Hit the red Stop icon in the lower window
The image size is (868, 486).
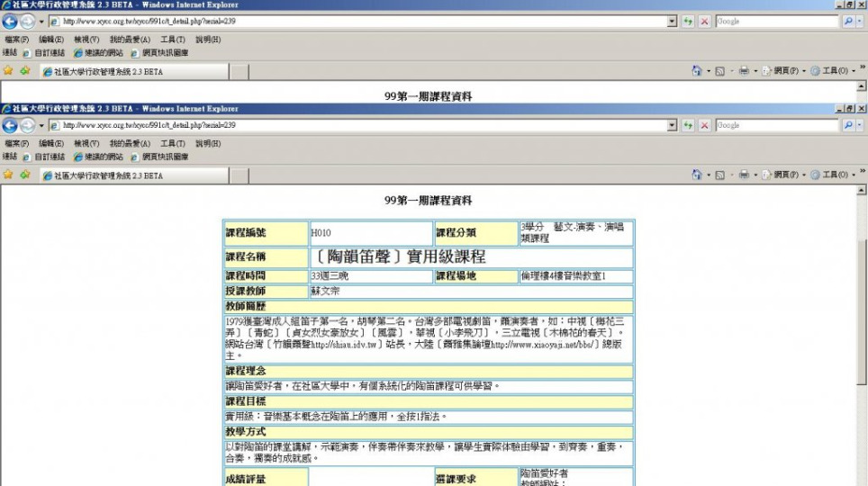pyautogui.click(x=704, y=125)
